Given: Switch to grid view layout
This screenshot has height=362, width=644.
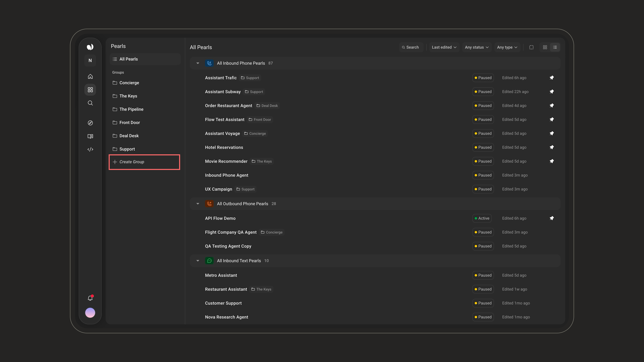Looking at the screenshot, I should pos(545,47).
